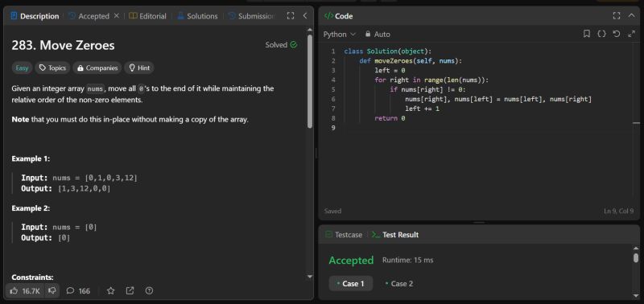This screenshot has height=304, width=644.
Task: Downvote the problem with thumbs-down
Action: (52, 291)
